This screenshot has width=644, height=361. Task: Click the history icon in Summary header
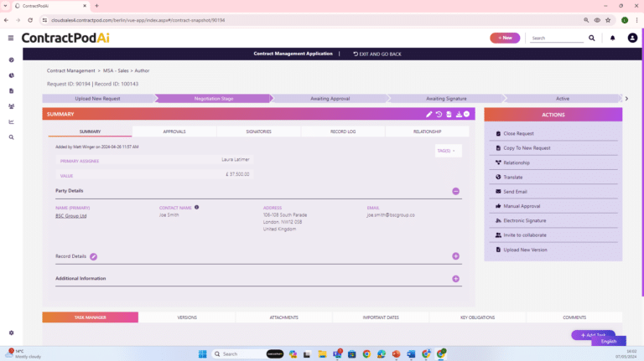[439, 115]
